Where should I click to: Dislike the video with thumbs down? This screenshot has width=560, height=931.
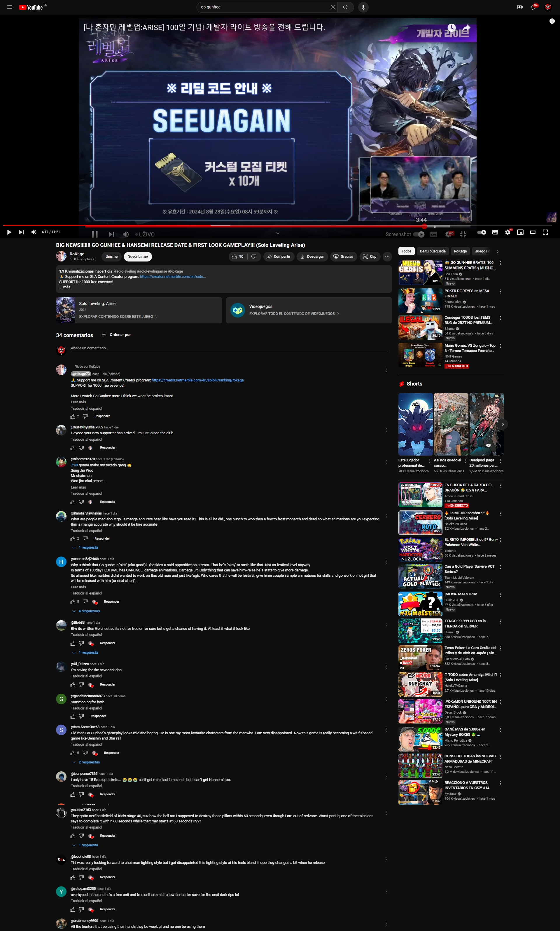[253, 257]
